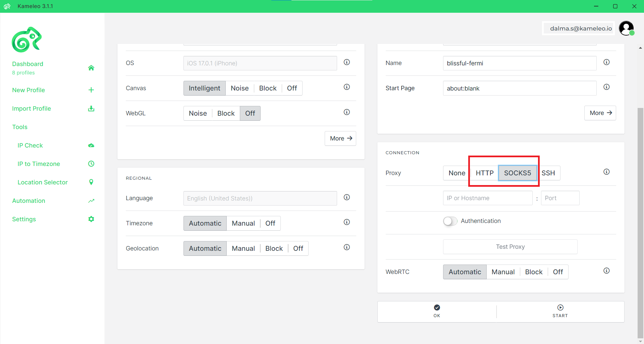The height and width of the screenshot is (344, 644).
Task: Set Timezone to Manual
Action: pyautogui.click(x=243, y=223)
